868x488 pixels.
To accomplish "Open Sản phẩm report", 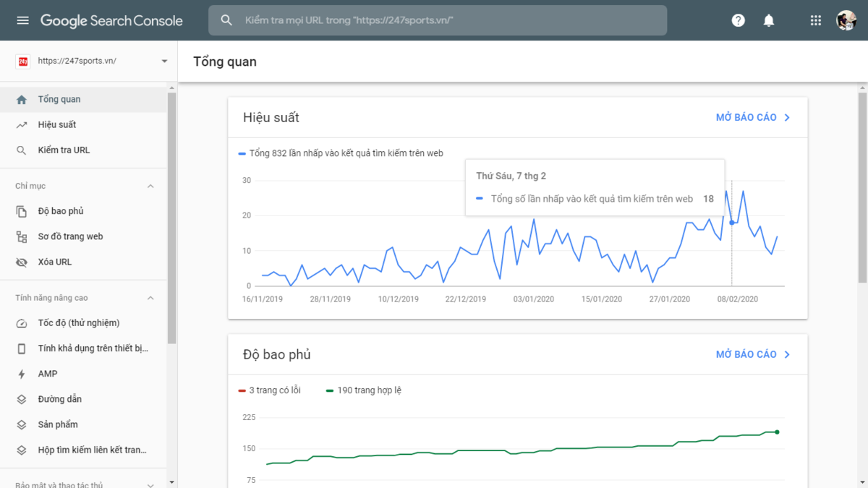I will (83, 424).
